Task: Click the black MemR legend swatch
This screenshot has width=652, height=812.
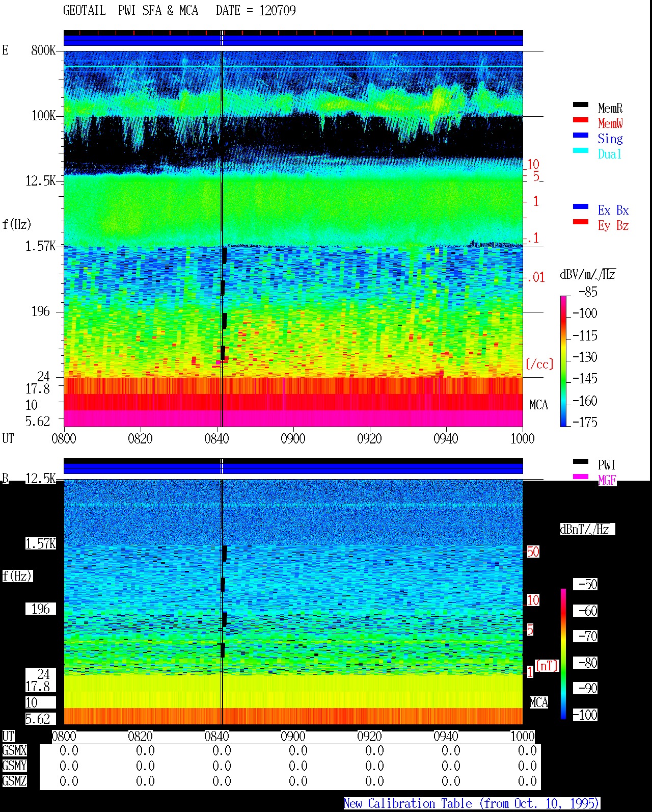Action: tap(580, 105)
